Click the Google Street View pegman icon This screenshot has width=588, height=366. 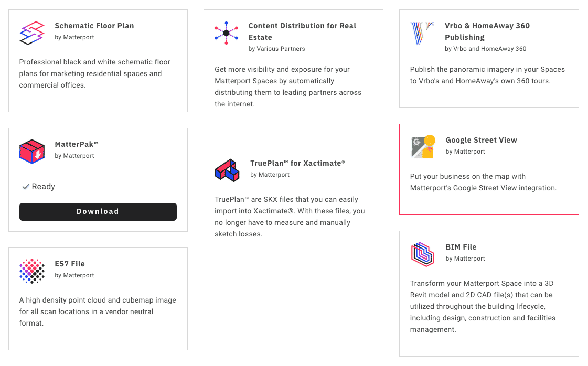click(x=423, y=147)
